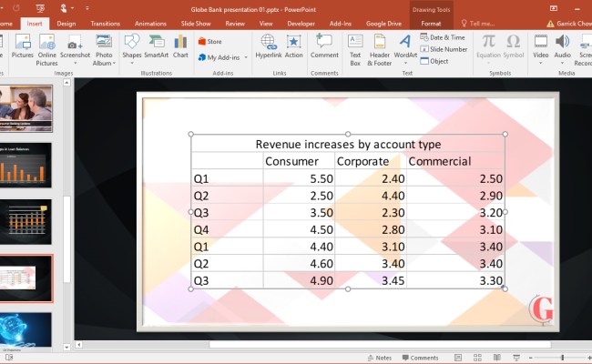Select the people photo slide thumbnail
This screenshot has width=592, height=364.
pyautogui.click(x=26, y=108)
